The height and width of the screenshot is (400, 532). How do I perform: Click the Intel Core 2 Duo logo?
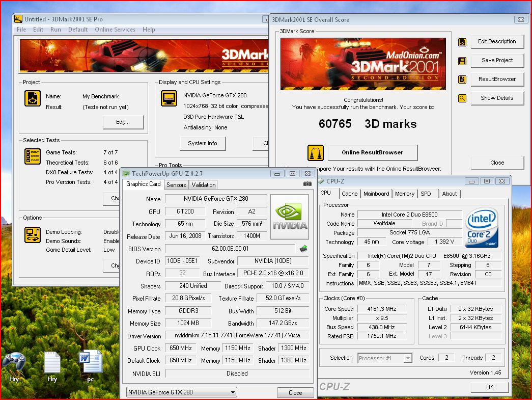point(481,227)
